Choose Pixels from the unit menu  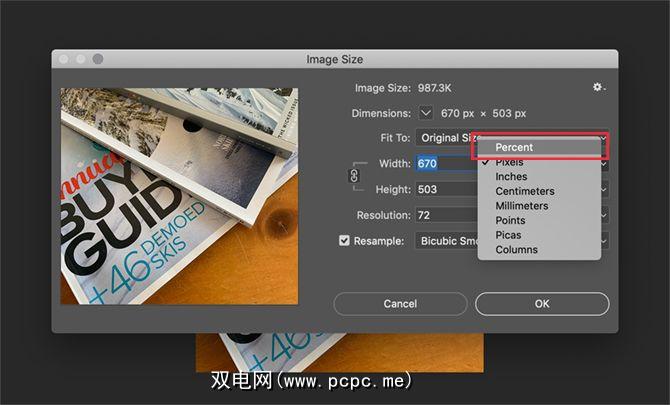pos(540,162)
